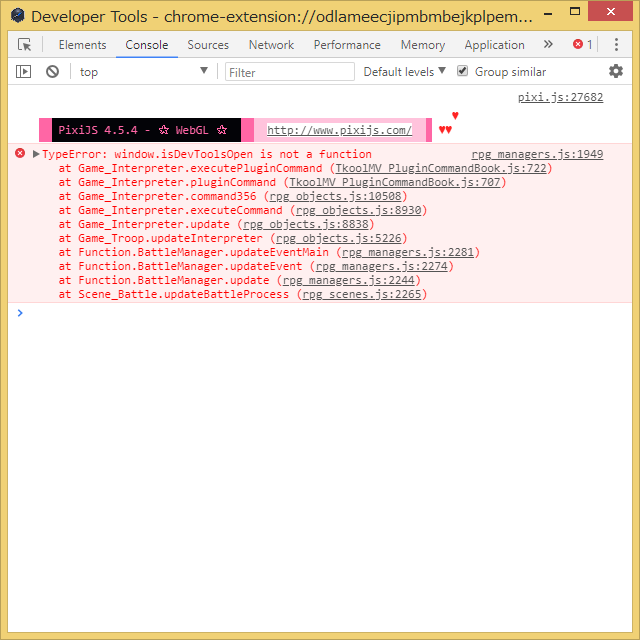Open the rpg_managers.js:2274 link

click(382, 266)
